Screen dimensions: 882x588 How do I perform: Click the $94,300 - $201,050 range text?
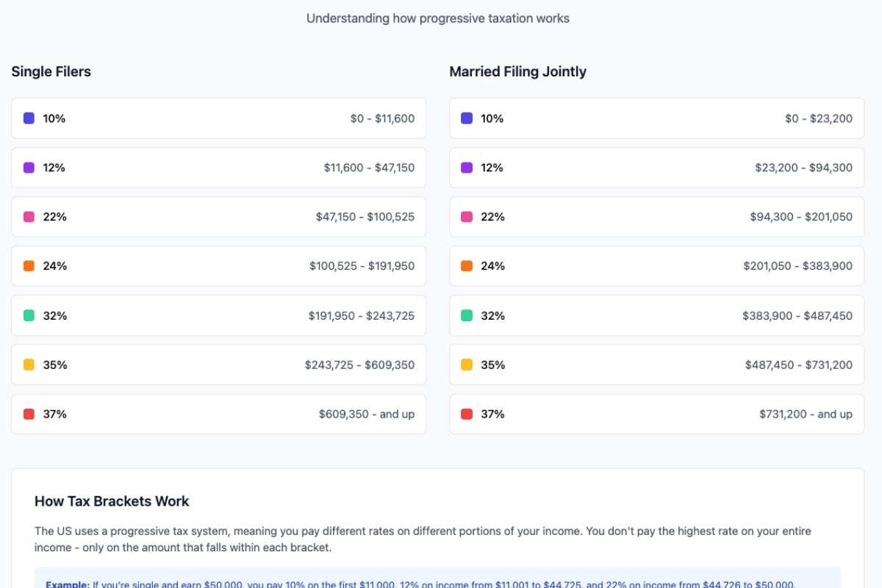click(801, 217)
